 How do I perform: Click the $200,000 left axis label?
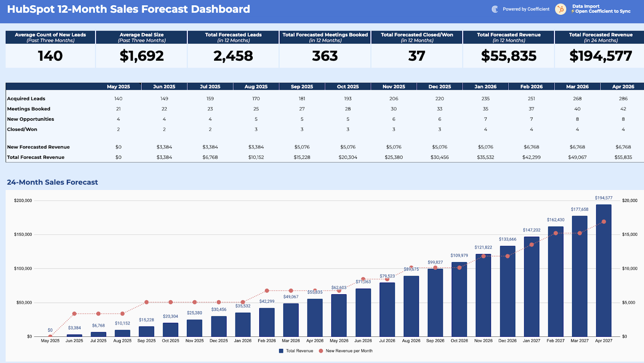[x=23, y=200]
